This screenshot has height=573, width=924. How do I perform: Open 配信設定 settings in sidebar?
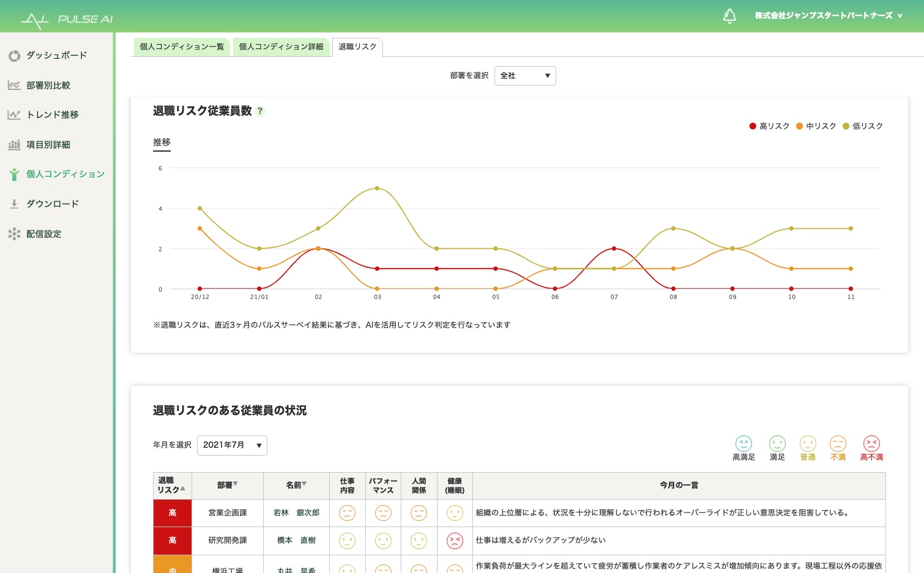coord(43,234)
